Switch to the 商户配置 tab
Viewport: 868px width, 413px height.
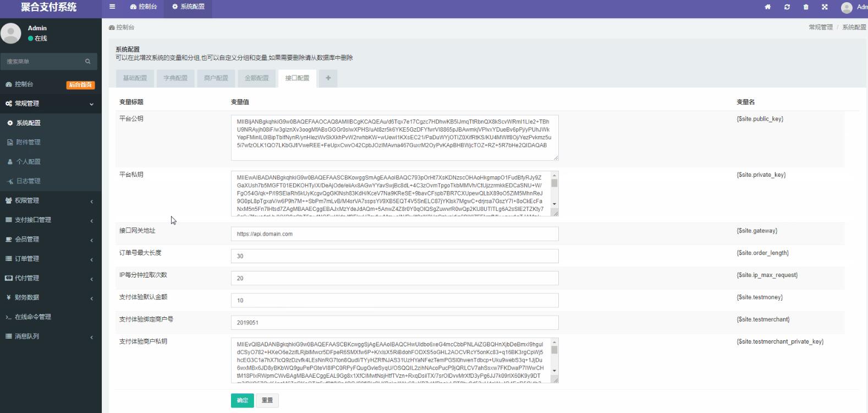point(216,78)
